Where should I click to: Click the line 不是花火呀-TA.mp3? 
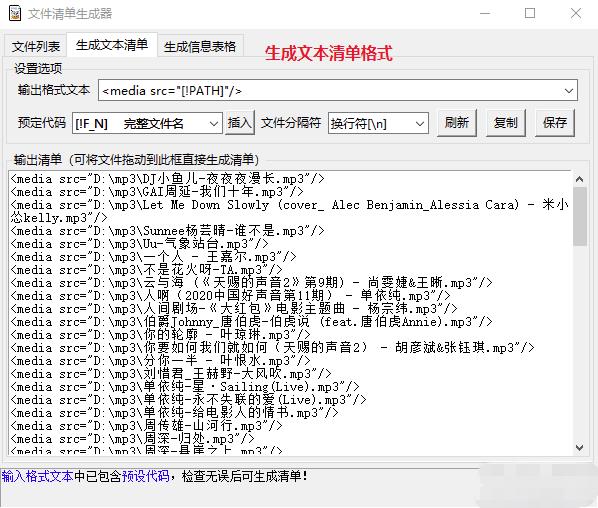point(146,269)
